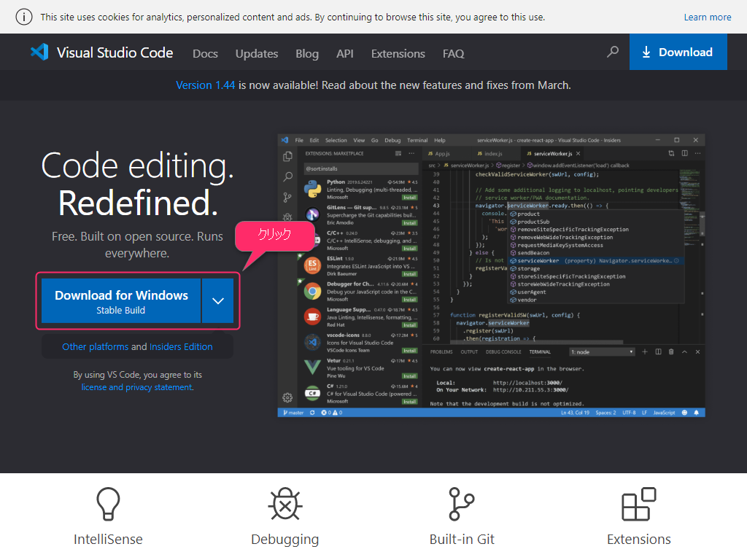Click 'Spaces: 2' in the status bar
The height and width of the screenshot is (560, 747).
605,413
